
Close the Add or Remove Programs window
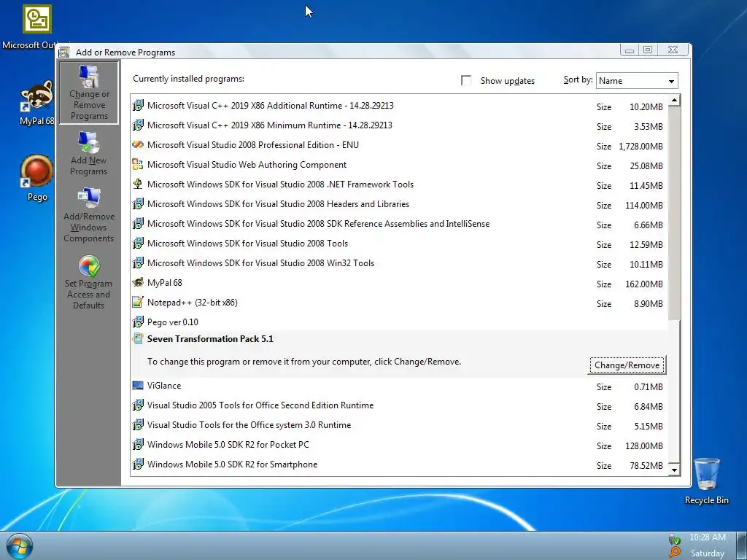[673, 50]
